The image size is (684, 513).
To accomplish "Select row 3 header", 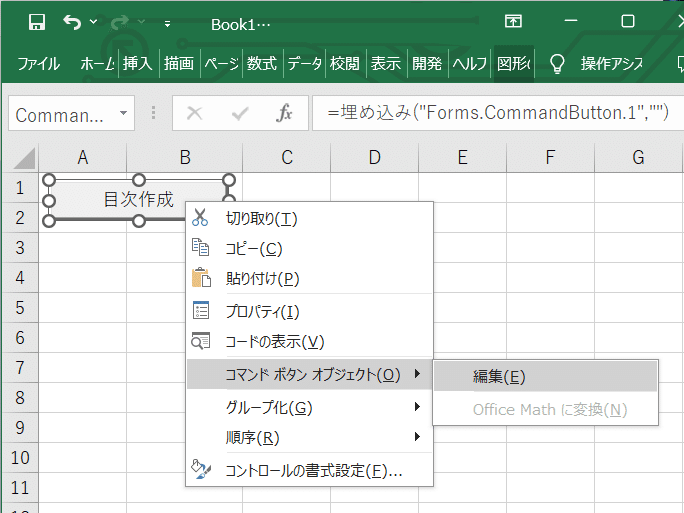I will (20, 248).
